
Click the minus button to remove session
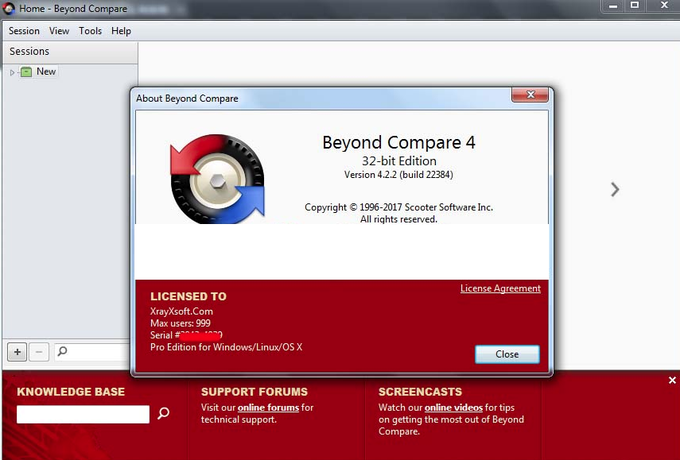39,352
